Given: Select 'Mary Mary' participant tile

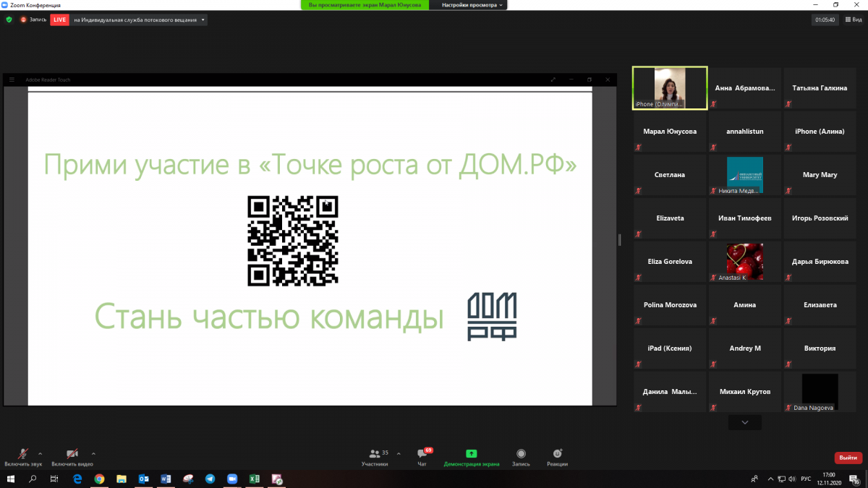Looking at the screenshot, I should pos(820,175).
